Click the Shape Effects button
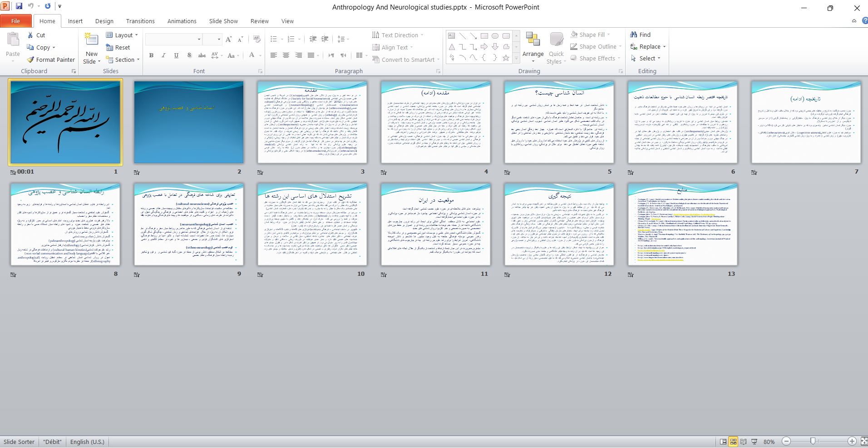 (596, 58)
